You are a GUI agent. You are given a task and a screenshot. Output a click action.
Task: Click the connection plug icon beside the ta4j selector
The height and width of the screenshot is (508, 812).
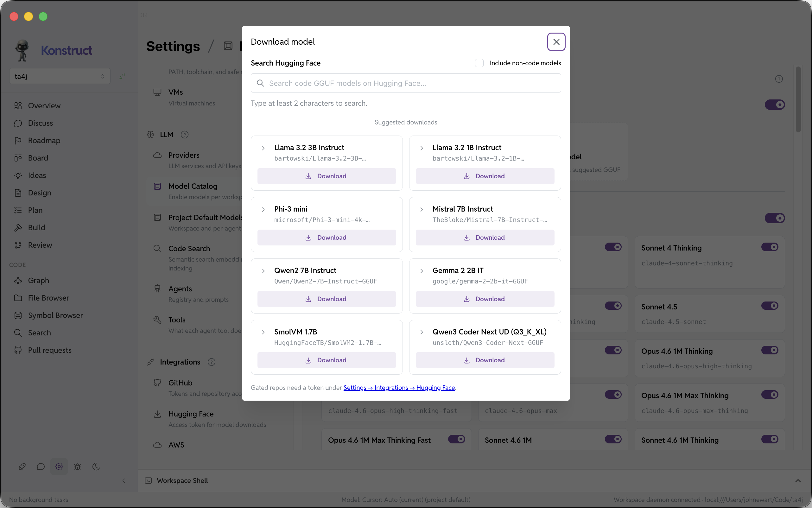point(122,76)
